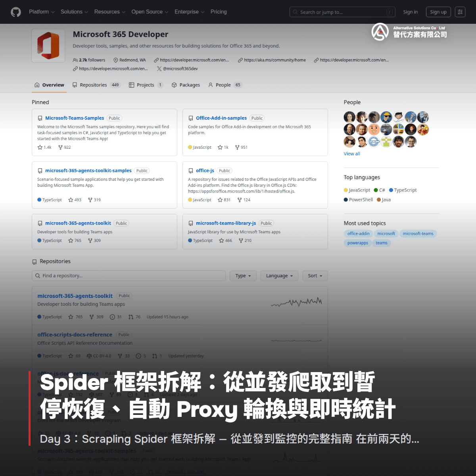Filter by PowerShell in Top languages

[359, 200]
